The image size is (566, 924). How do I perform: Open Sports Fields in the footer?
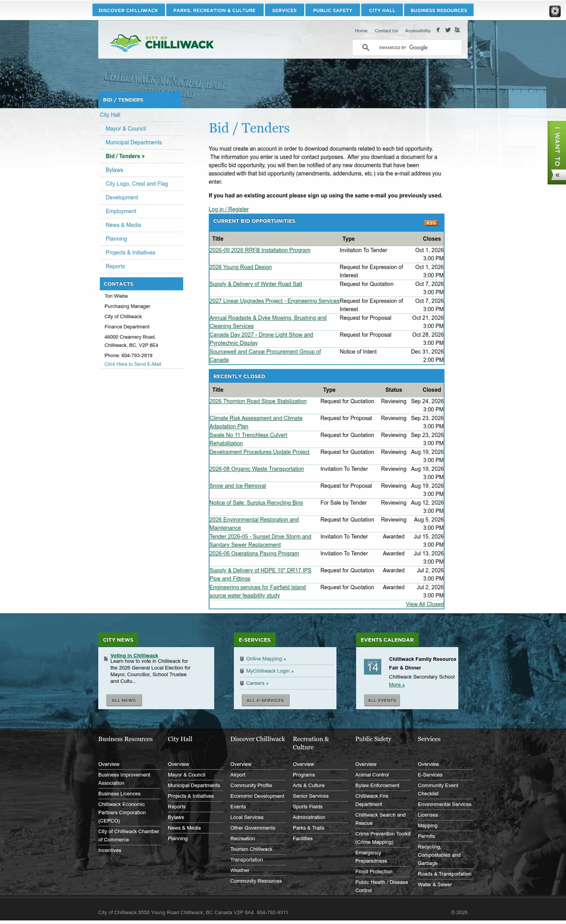pos(308,807)
